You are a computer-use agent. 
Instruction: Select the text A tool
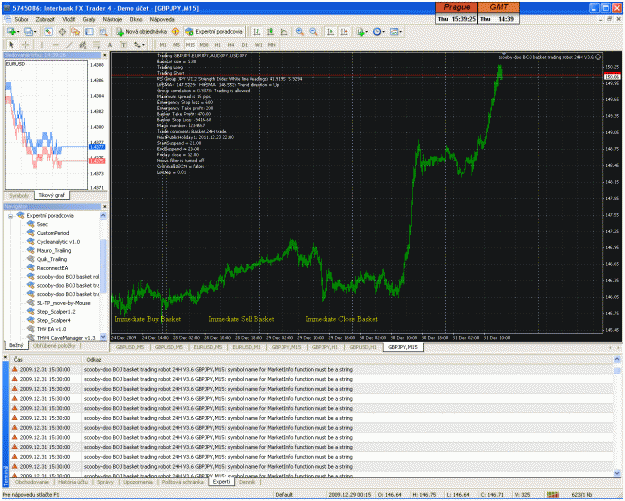[x=110, y=45]
